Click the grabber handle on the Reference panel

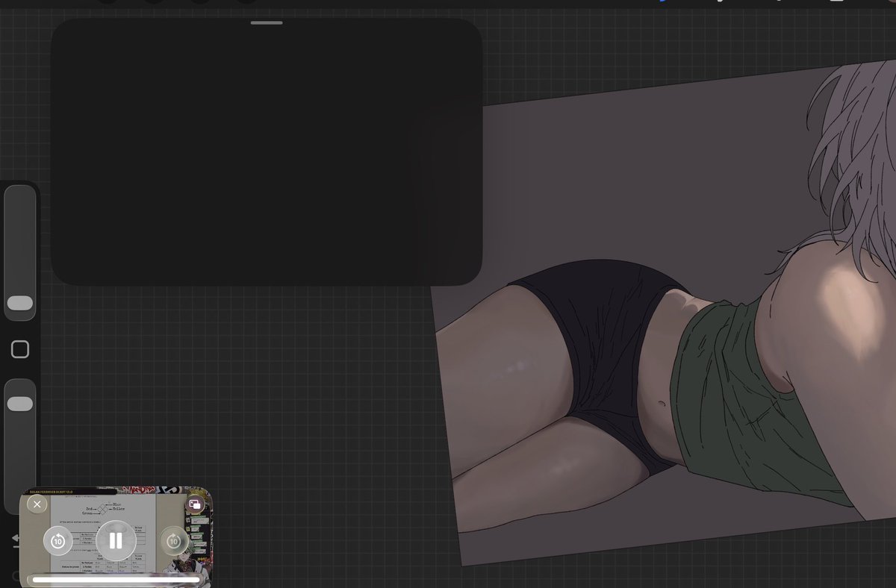[267, 23]
